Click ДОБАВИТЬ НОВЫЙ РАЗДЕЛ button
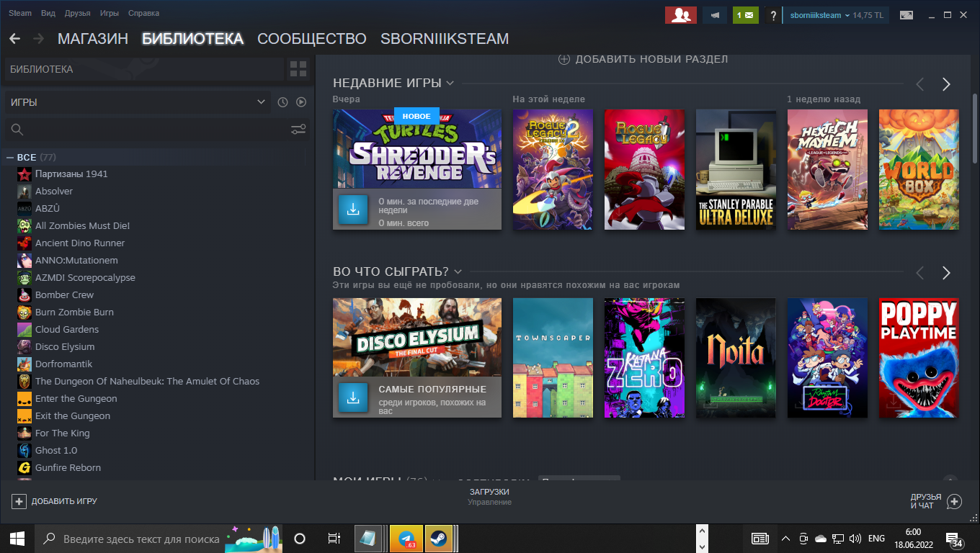This screenshot has width=980, height=553. click(643, 59)
